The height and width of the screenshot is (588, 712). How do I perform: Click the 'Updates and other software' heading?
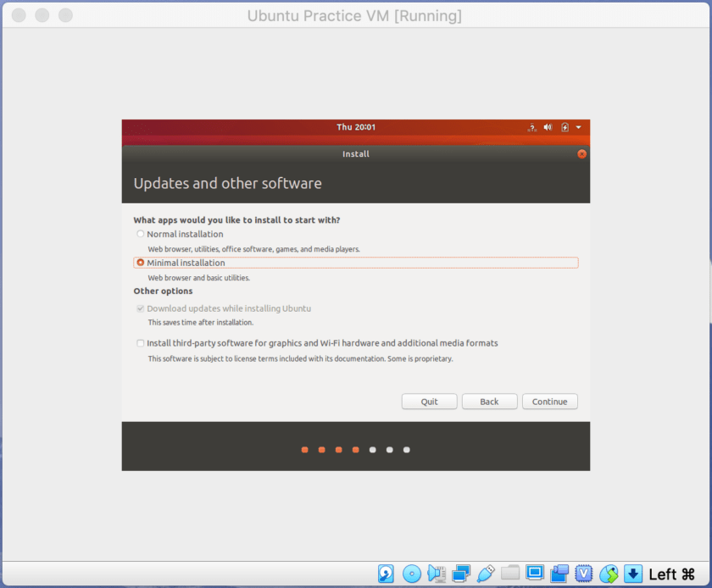point(227,184)
